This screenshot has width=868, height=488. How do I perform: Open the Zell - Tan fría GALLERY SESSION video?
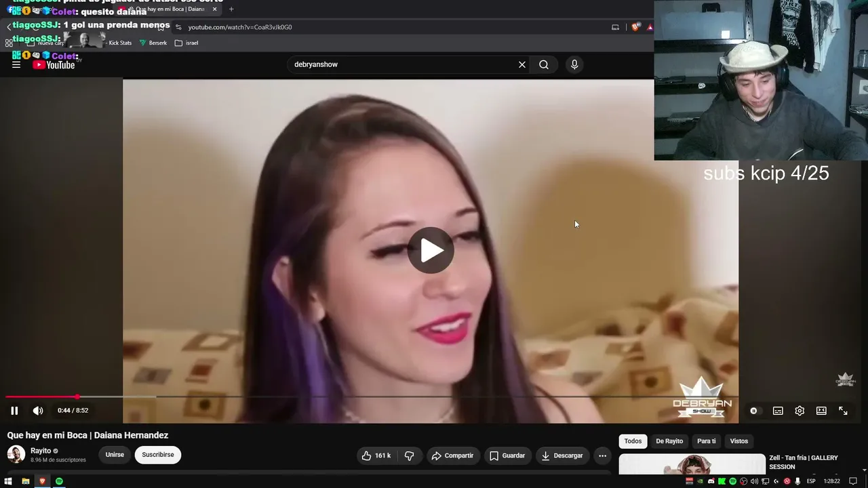pos(804,462)
